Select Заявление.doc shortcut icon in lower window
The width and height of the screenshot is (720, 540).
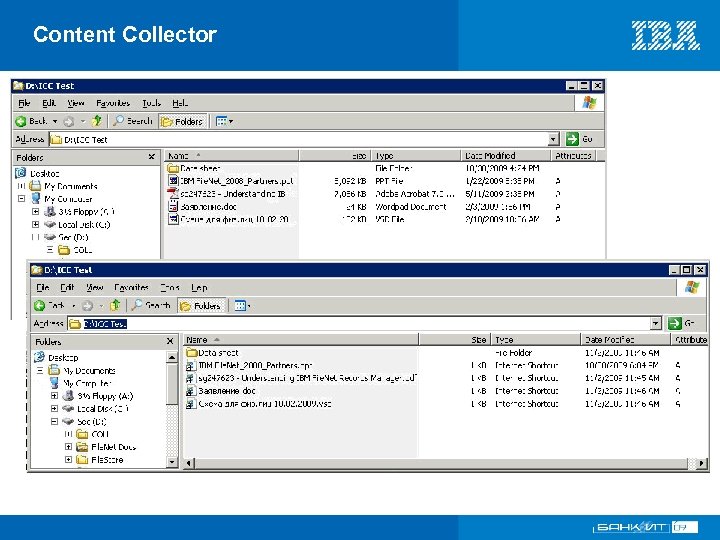191,391
